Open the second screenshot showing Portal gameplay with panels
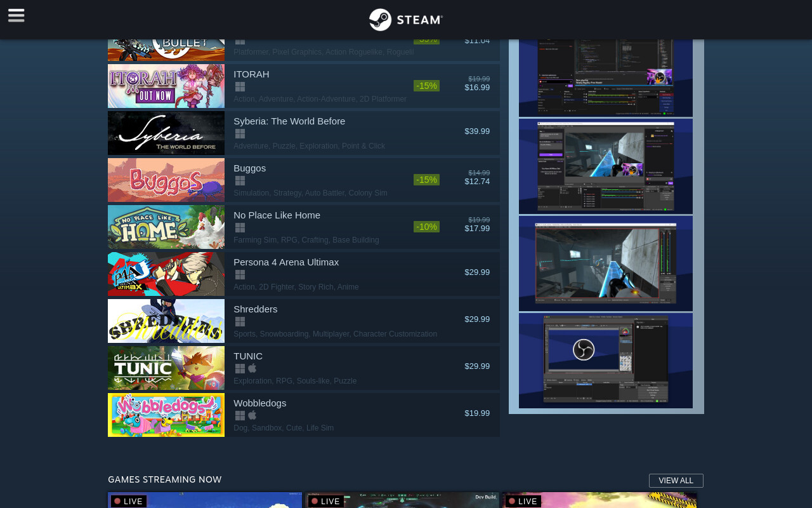Screen dimensions: 812x508 point(606,166)
